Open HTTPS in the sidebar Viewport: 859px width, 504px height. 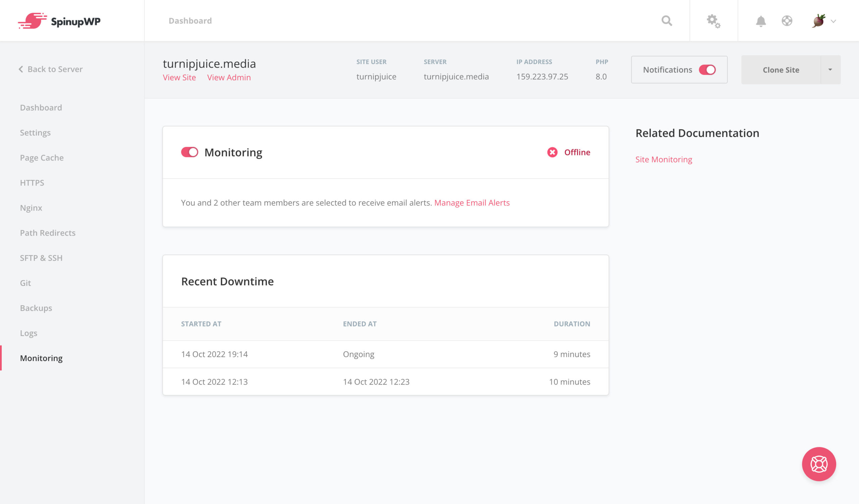32,183
